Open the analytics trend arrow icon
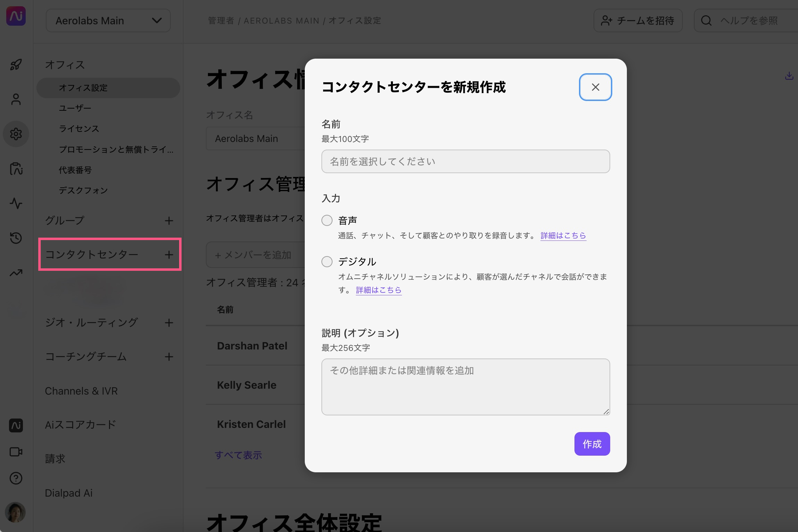798x532 pixels. (16, 273)
